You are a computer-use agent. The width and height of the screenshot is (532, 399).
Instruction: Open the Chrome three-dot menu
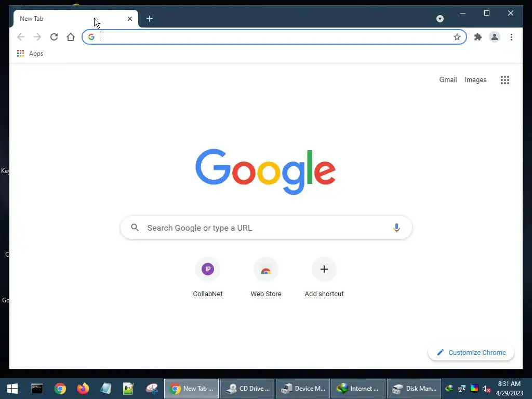tap(511, 37)
